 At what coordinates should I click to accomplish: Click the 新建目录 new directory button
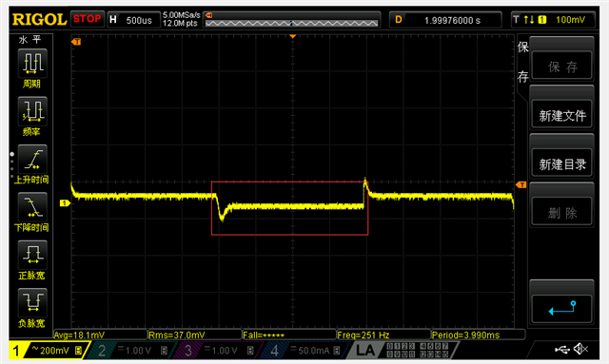[x=562, y=164]
